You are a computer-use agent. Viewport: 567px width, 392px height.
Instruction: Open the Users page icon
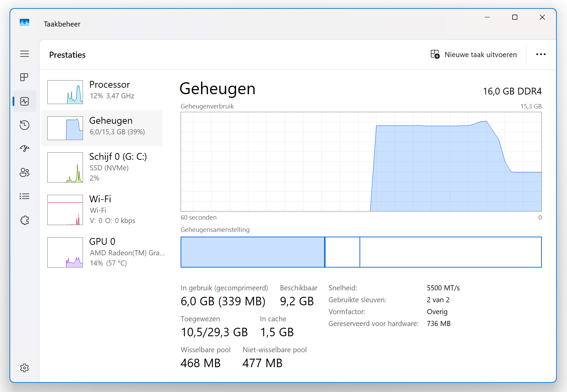point(24,172)
